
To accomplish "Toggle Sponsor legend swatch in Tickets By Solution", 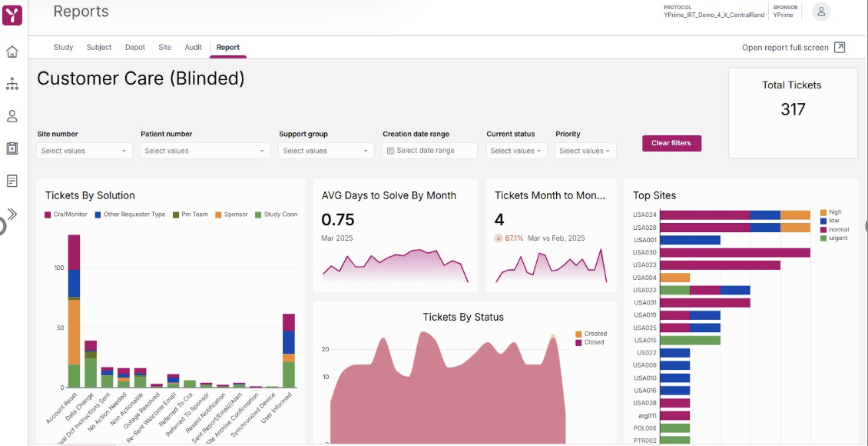I will (x=218, y=215).
